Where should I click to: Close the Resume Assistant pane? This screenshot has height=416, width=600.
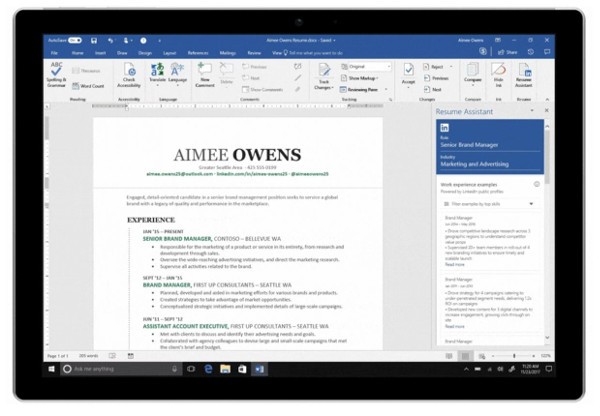coord(547,111)
